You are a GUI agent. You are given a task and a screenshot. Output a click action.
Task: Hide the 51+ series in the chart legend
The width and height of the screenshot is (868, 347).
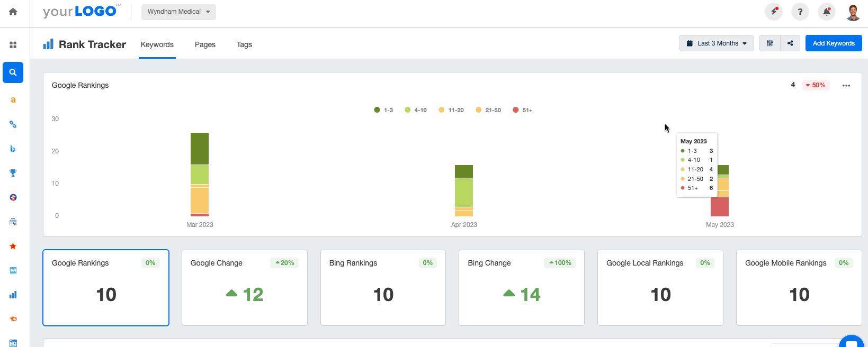[523, 110]
